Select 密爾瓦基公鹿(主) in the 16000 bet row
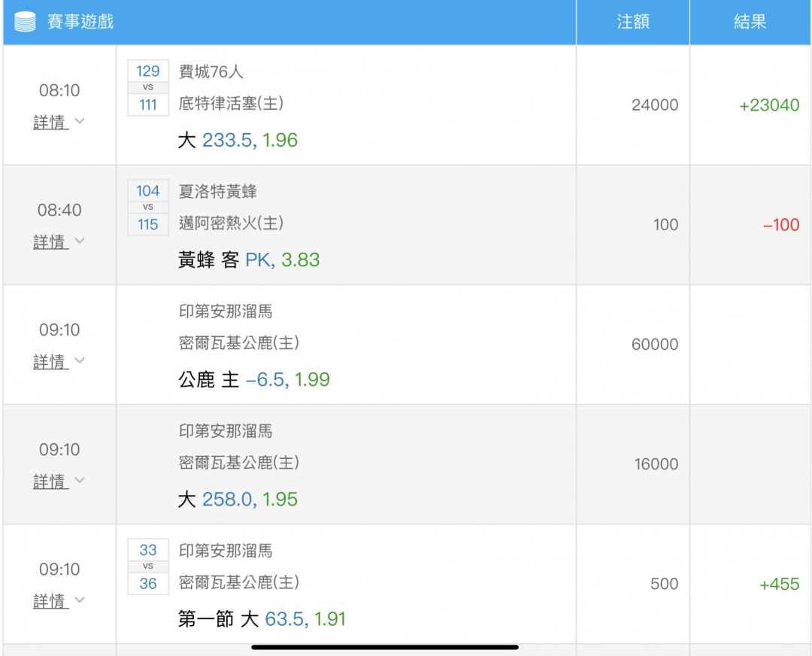Image resolution: width=812 pixels, height=656 pixels. 239,463
